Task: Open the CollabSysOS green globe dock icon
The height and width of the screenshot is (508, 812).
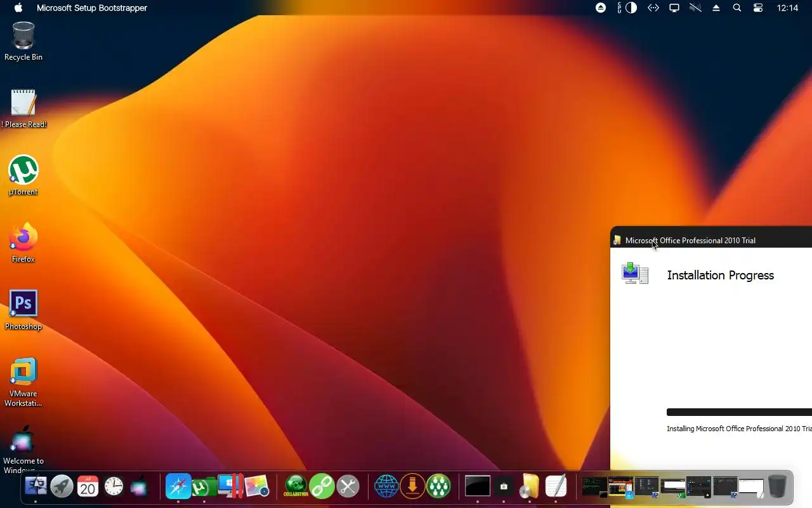Action: 296,486
